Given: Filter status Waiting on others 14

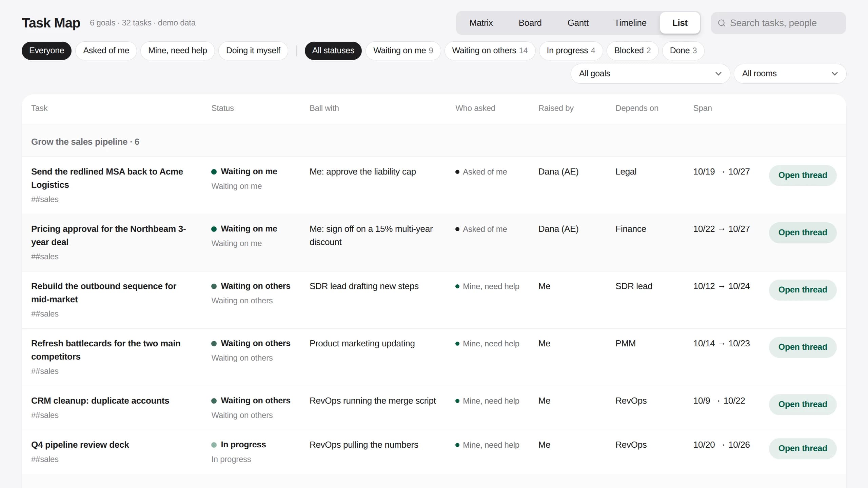Looking at the screenshot, I should 490,50.
